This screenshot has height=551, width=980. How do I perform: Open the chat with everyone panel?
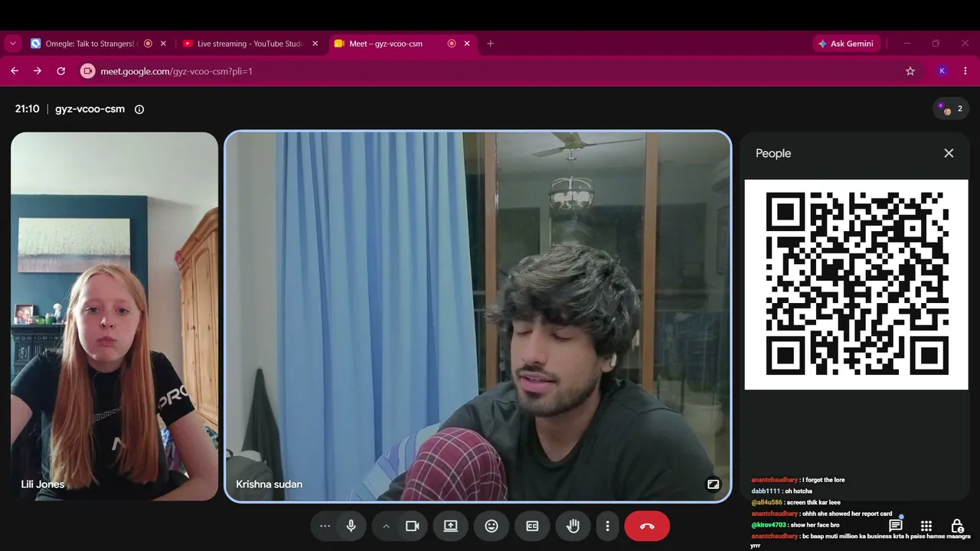895,526
